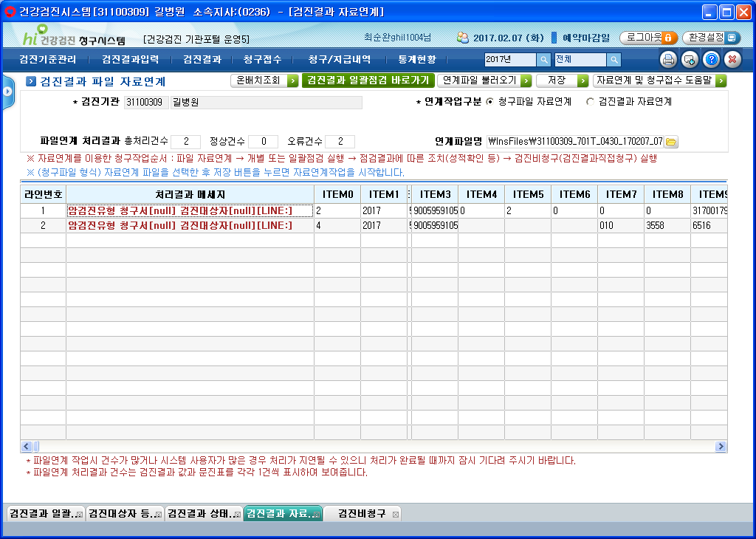Image resolution: width=756 pixels, height=539 pixels.
Task: Close the 검진비청구 bottom tab
Action: 396,515
